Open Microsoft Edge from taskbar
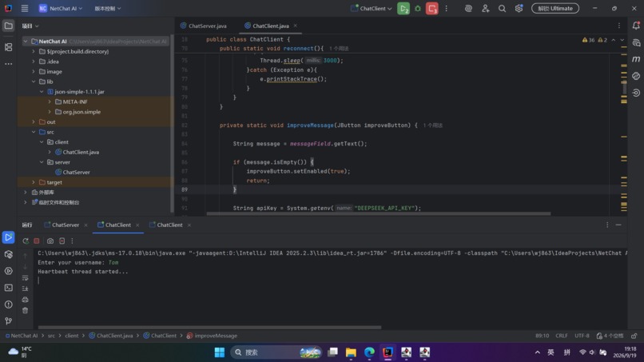644x362 pixels. pos(369,352)
